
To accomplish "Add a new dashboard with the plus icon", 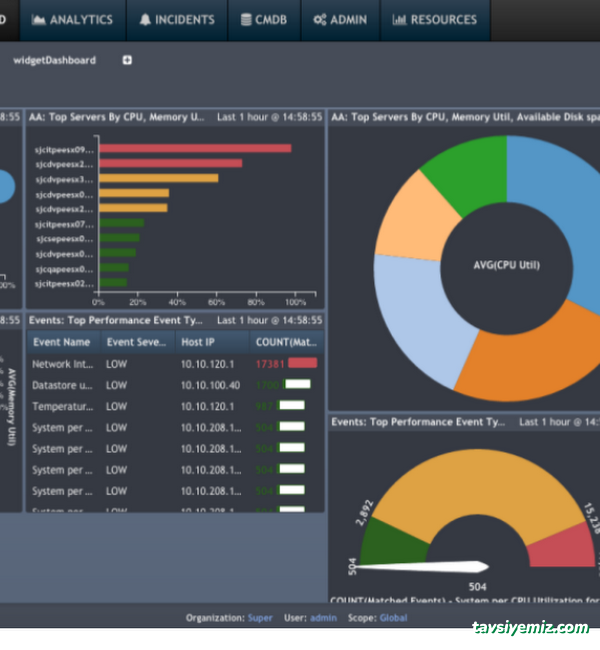I will coord(127,60).
